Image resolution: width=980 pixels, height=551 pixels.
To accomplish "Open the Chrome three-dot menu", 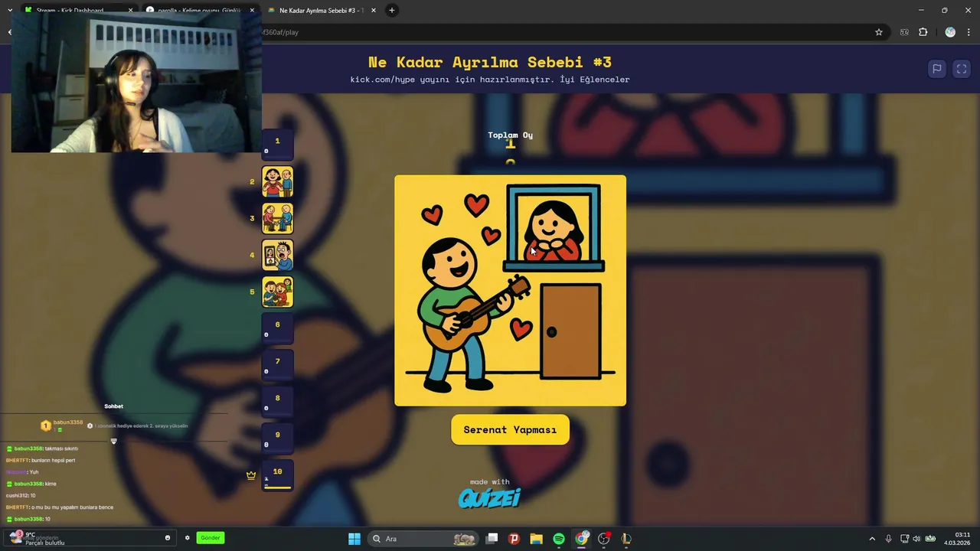I will click(x=969, y=32).
